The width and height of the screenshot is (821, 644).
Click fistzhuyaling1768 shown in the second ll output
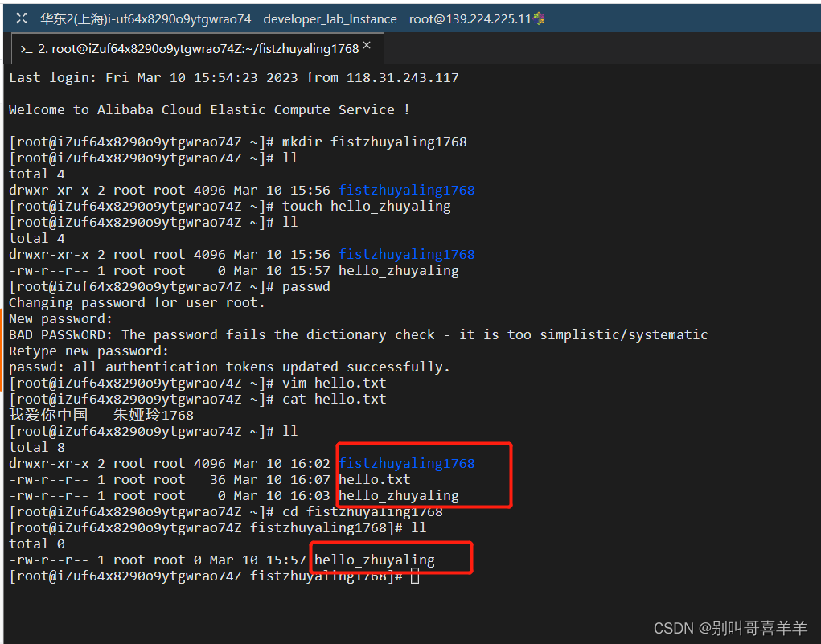point(406,254)
